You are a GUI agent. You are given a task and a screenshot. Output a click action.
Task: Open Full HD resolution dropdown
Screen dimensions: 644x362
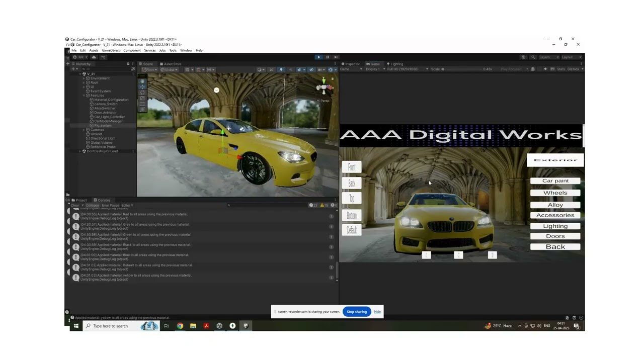[408, 69]
